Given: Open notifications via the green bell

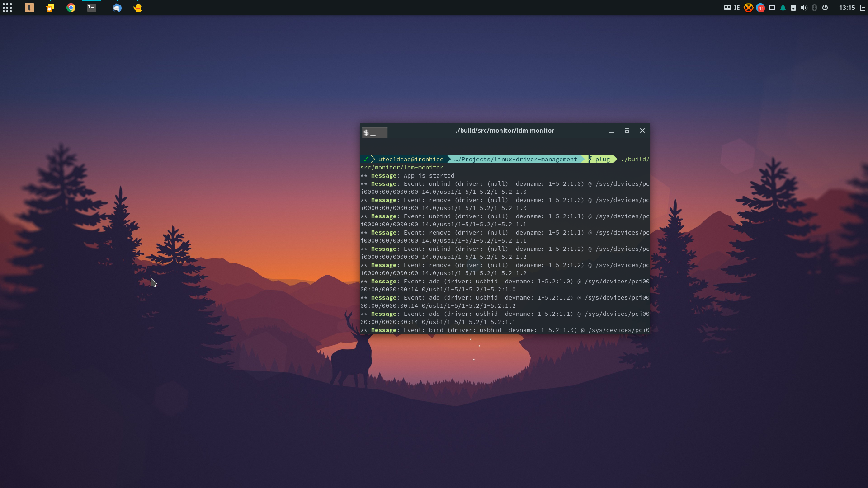Looking at the screenshot, I should pyautogui.click(x=783, y=8).
